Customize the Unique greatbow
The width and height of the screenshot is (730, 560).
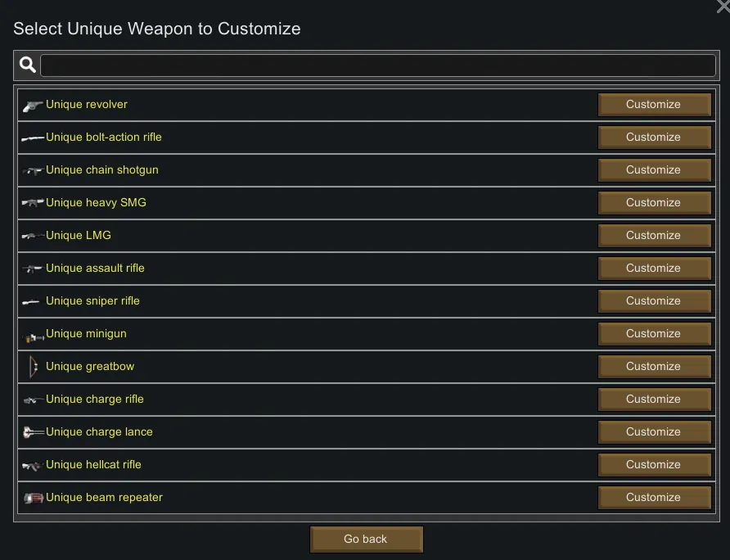tap(653, 367)
